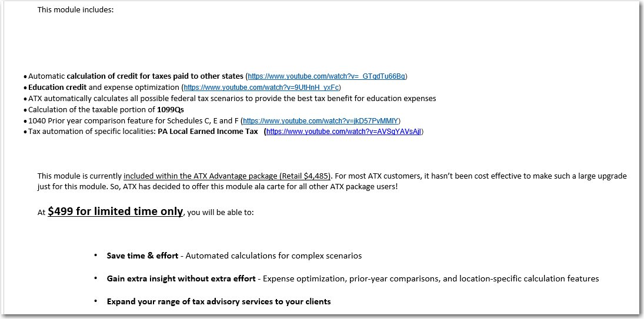The height and width of the screenshot is (319, 644).
Task: Click the bold "PA Local Earned Income Tax" text
Action: 208,132
